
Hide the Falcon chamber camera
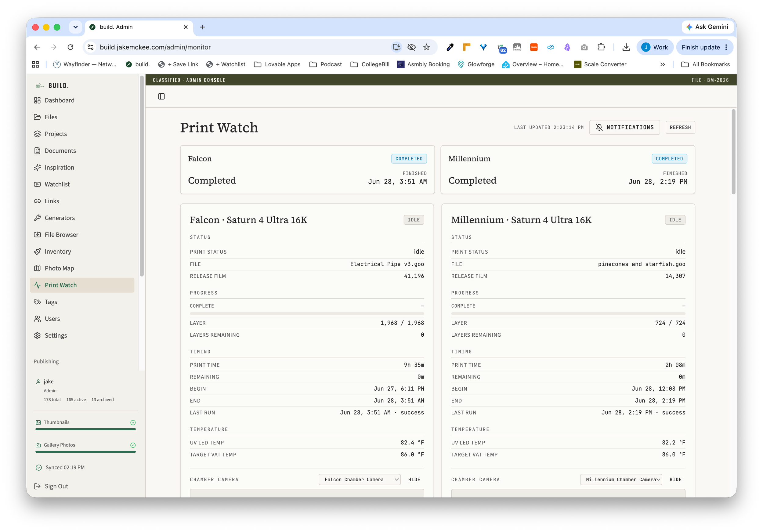414,480
